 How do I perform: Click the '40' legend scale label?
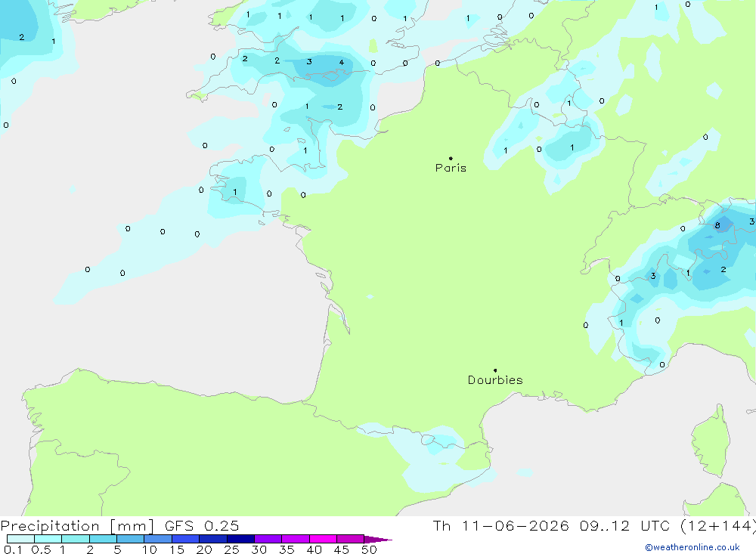click(x=314, y=549)
